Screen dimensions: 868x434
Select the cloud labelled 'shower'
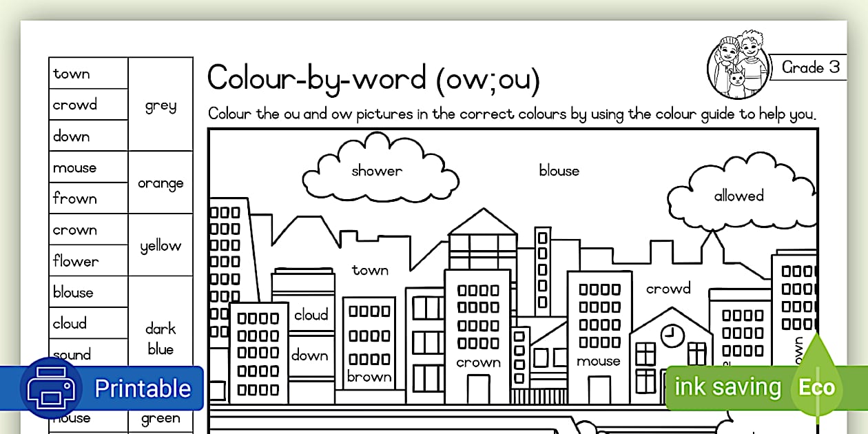pos(376,170)
